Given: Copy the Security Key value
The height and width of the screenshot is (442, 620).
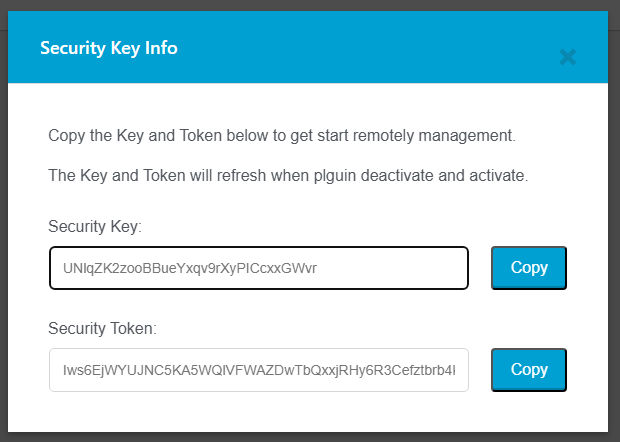Looking at the screenshot, I should 529,268.
